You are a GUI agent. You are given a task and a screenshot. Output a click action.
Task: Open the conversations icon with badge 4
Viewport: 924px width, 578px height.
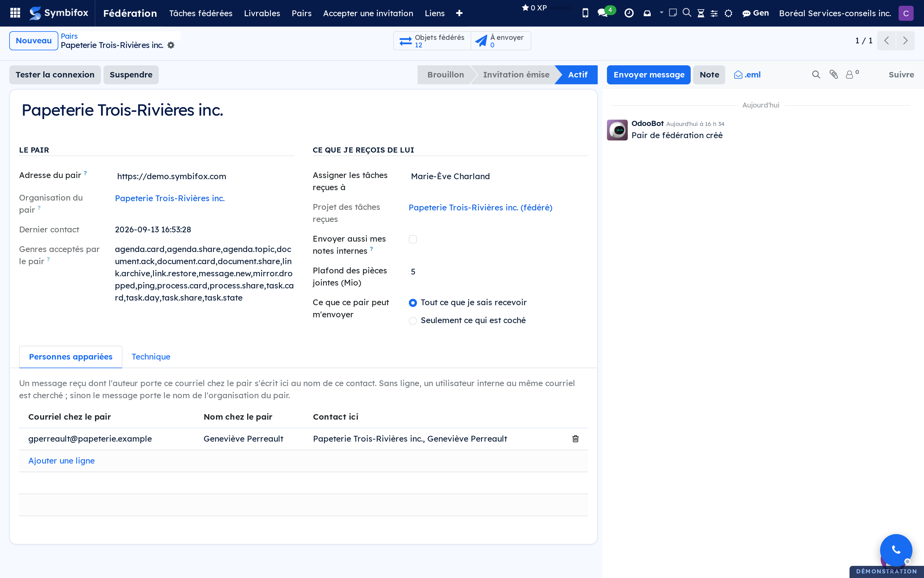tap(603, 13)
